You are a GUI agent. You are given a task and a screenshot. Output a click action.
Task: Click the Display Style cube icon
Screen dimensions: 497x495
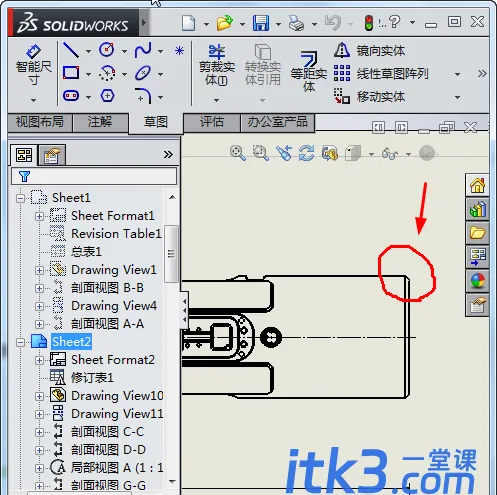click(x=353, y=153)
